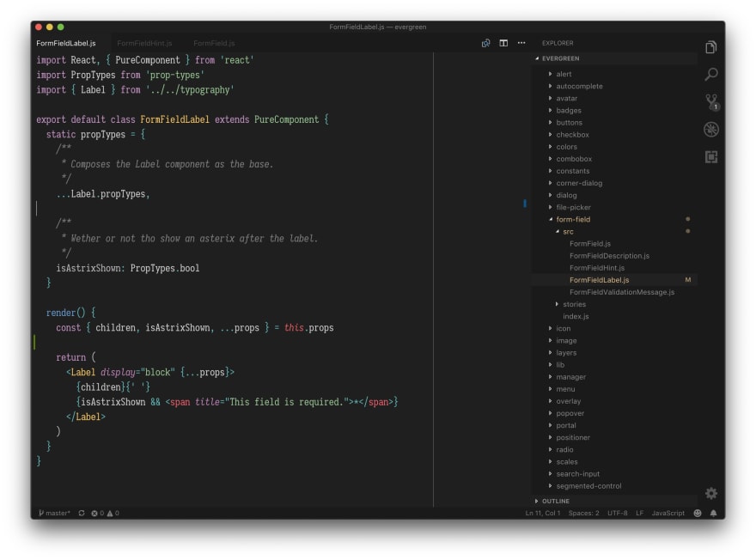Open the Explorer view in activity bar
Image resolution: width=756 pixels, height=560 pixels.
pos(710,47)
